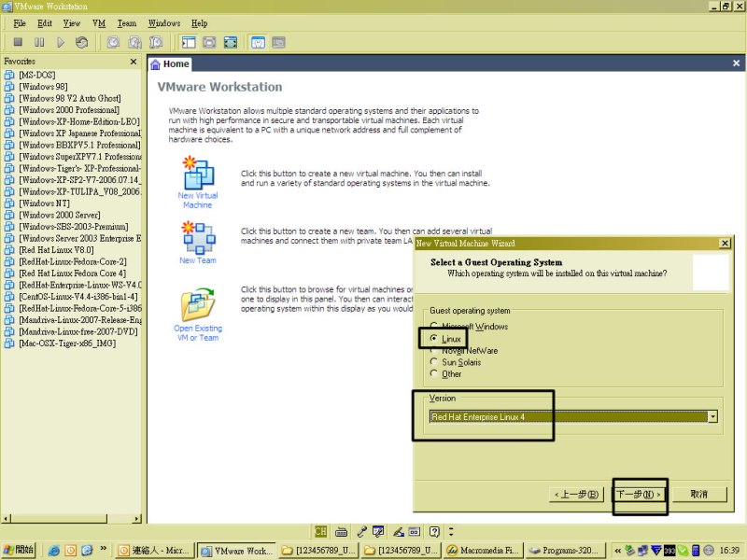Open the View menu
Image resolution: width=747 pixels, height=560 pixels.
[72, 23]
